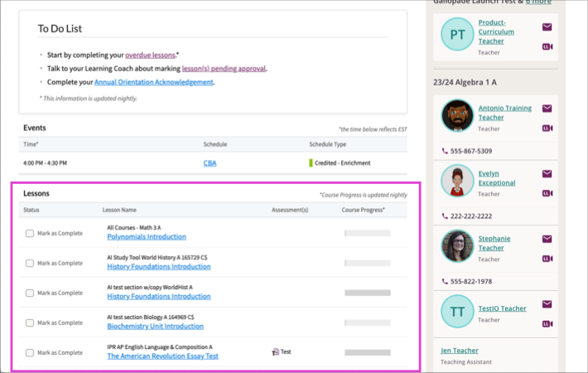Click the email icon for Antonio Training Teacher

click(x=547, y=109)
